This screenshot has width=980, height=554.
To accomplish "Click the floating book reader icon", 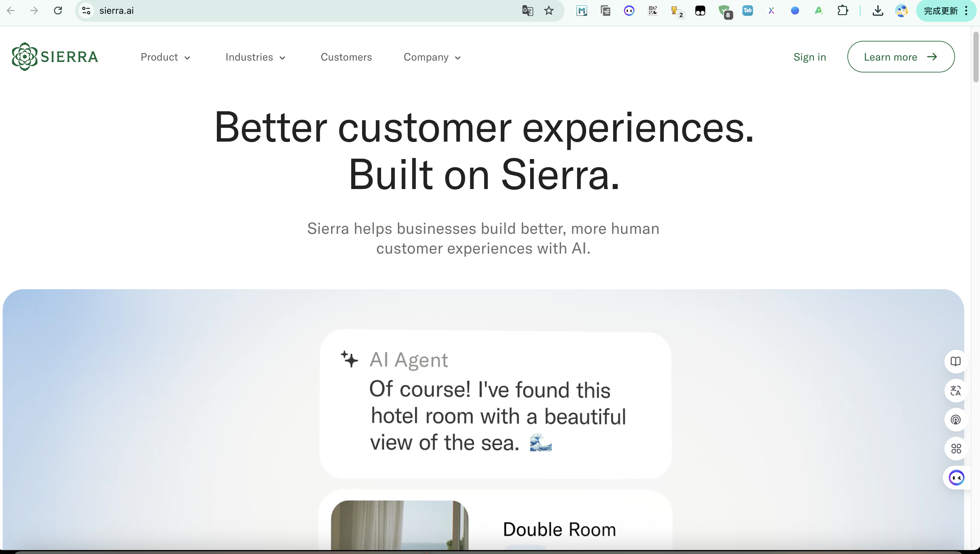I will pos(956,361).
